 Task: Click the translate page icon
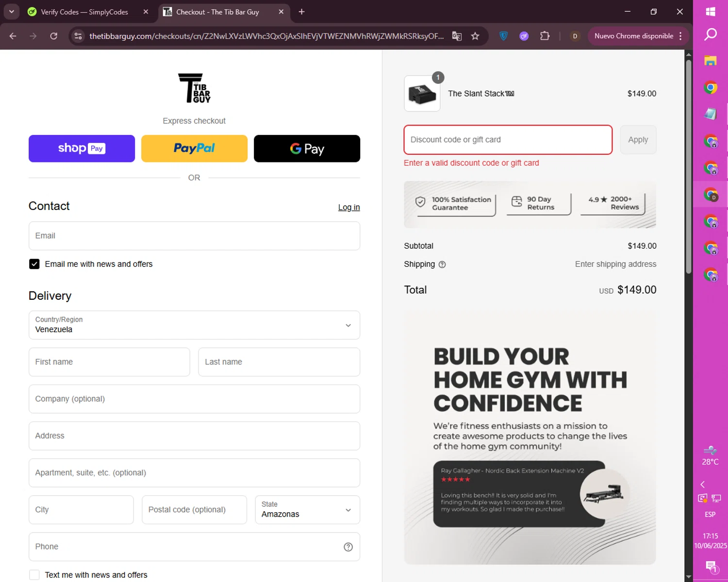[457, 36]
